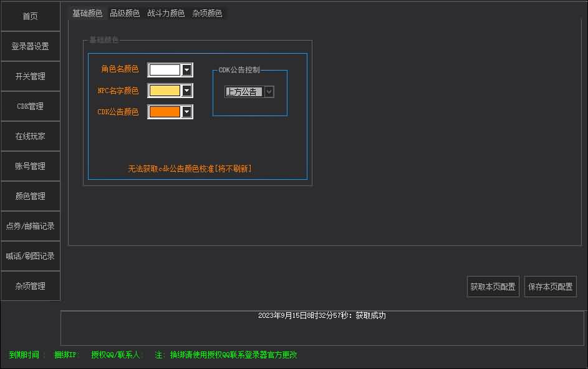The height and width of the screenshot is (369, 588).
Task: Open 喊话/刷图记录 in the sidebar
Action: (29, 256)
